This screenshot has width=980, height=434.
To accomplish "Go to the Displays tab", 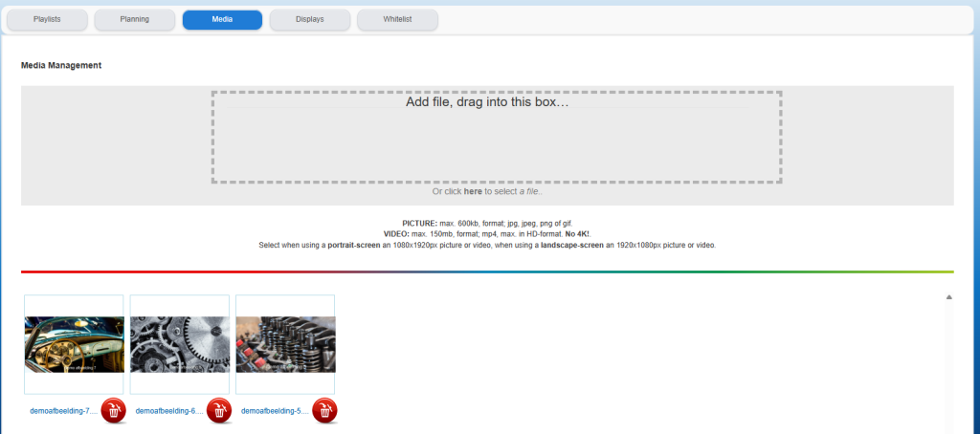I will (x=309, y=19).
